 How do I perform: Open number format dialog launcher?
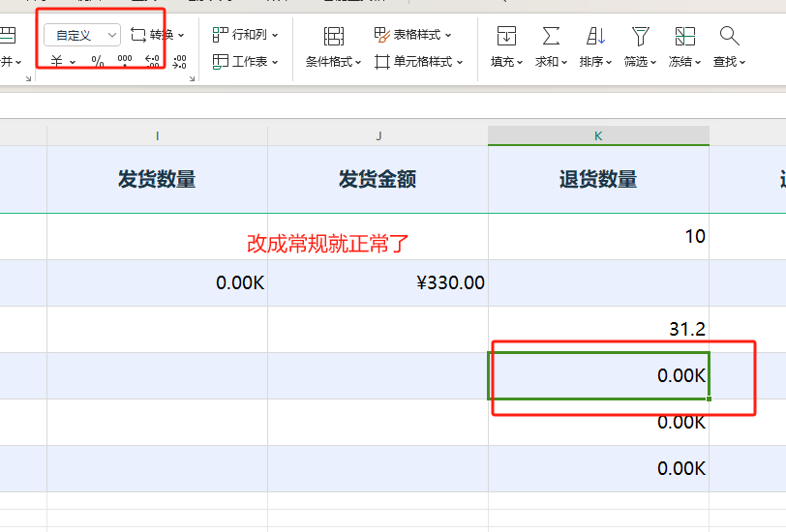(192, 78)
